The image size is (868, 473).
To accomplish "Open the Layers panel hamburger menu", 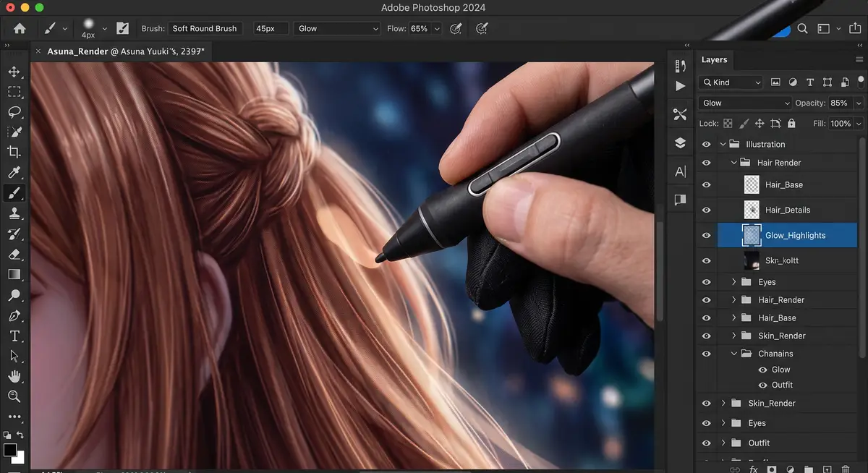I will (x=859, y=60).
